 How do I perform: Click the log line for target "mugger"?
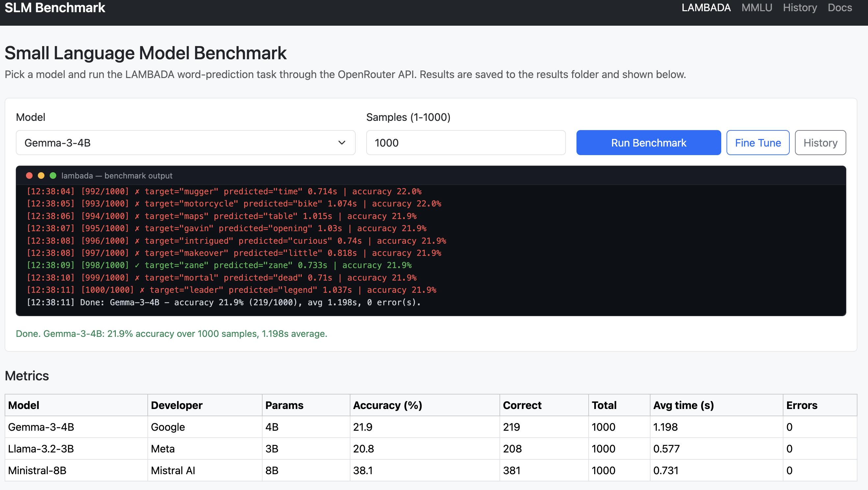[224, 191]
